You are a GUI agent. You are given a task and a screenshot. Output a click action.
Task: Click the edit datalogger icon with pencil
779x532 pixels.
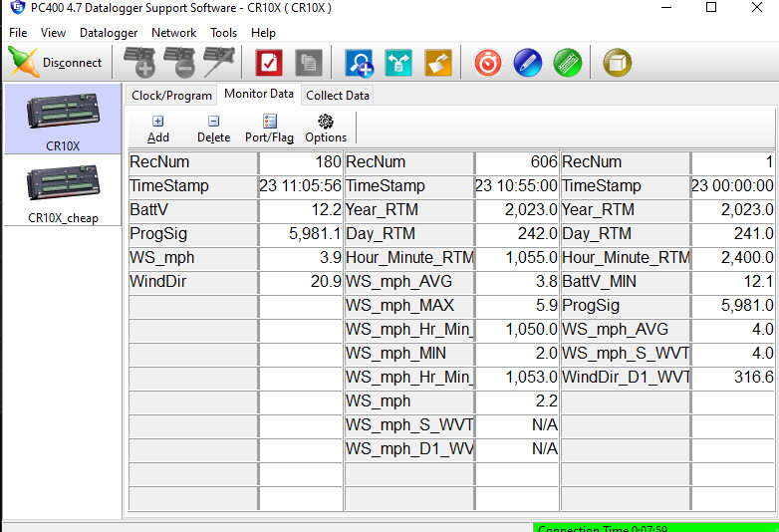coord(218,63)
